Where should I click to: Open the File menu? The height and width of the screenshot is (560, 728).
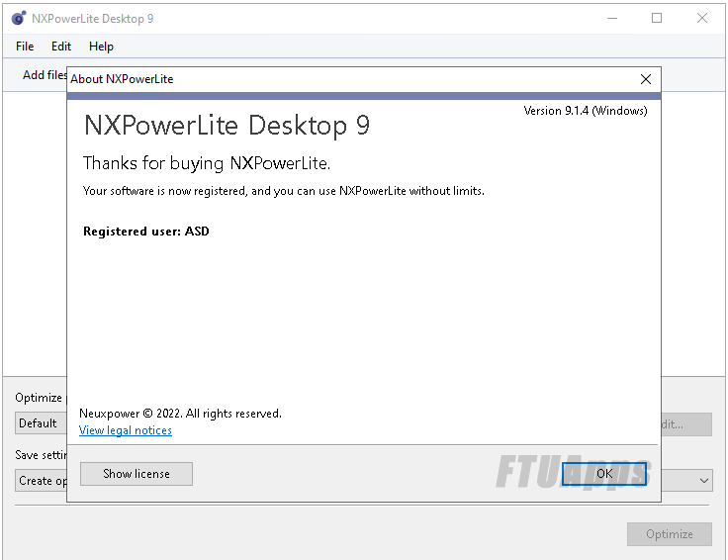(x=25, y=47)
